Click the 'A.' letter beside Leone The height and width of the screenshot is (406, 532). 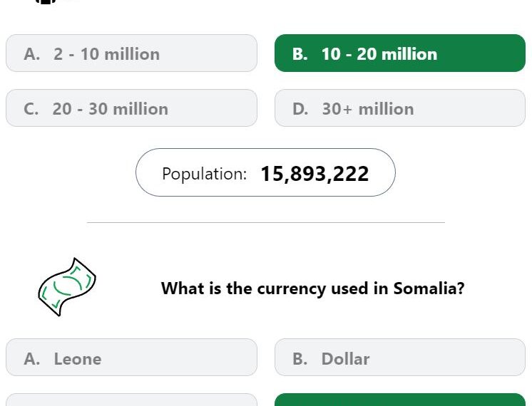32,359
